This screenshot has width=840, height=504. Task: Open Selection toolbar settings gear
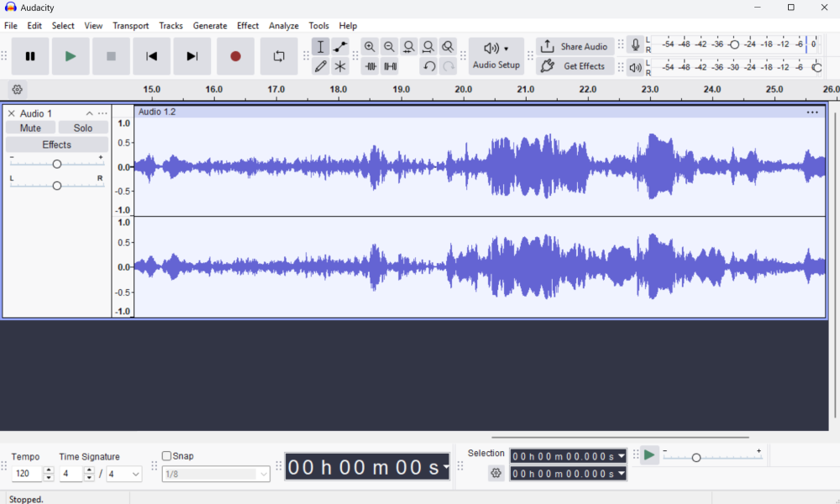[496, 473]
